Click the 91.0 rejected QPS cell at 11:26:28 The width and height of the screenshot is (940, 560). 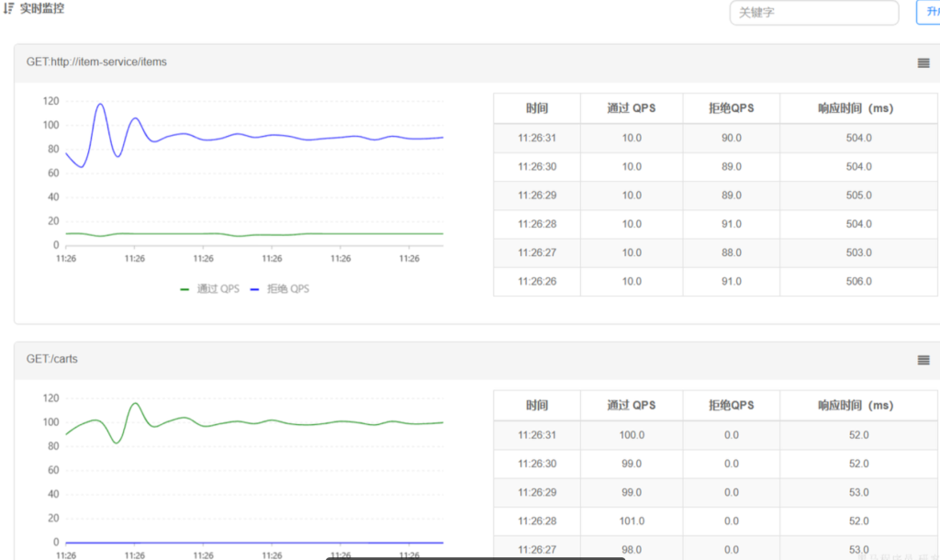[731, 224]
